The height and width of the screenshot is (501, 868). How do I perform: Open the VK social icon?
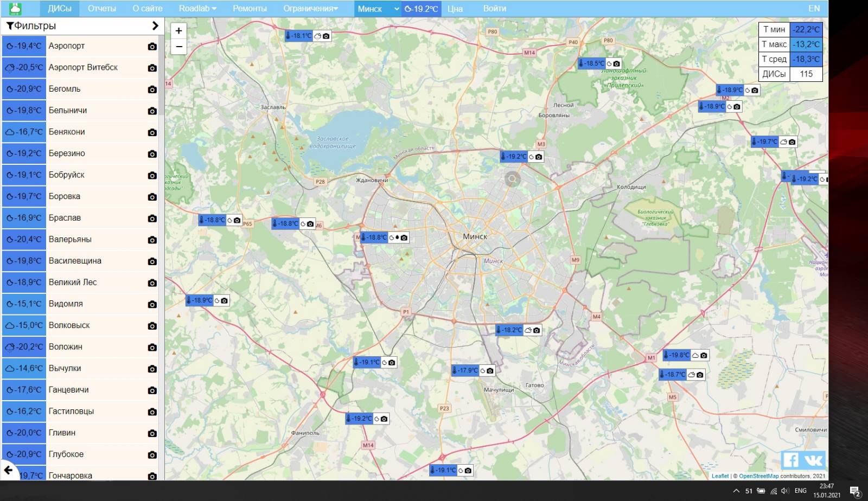click(x=813, y=460)
